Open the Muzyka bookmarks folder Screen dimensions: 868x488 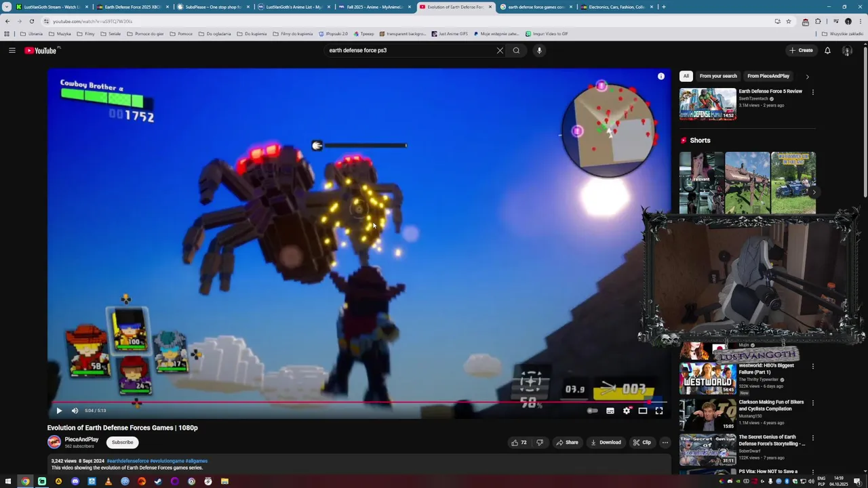point(60,34)
